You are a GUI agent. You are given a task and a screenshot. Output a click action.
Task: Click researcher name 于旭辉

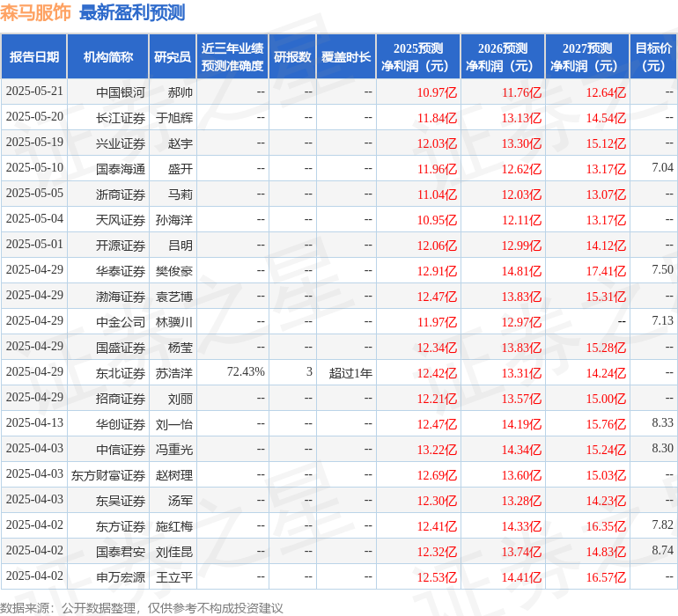point(174,118)
